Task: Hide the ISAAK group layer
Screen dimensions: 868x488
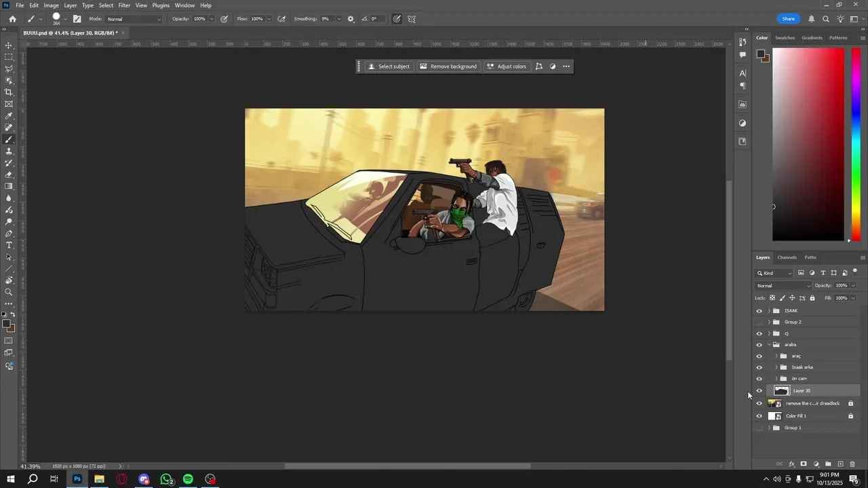Action: coord(759,311)
